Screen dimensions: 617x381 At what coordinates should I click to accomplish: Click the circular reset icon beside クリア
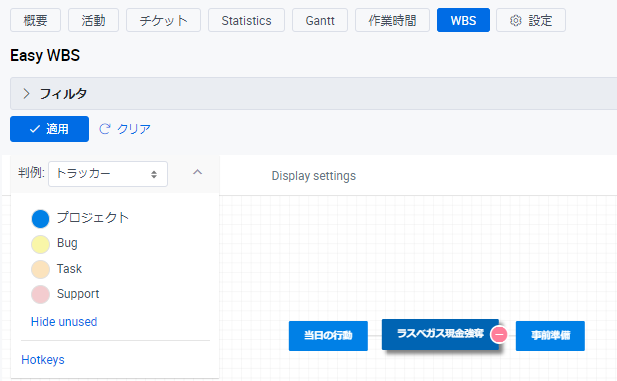(105, 129)
